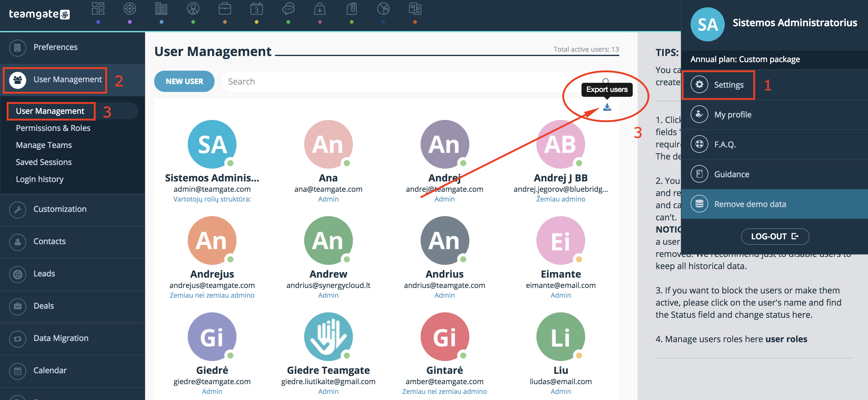Click andrius@synergycloud.lt email text

click(328, 285)
